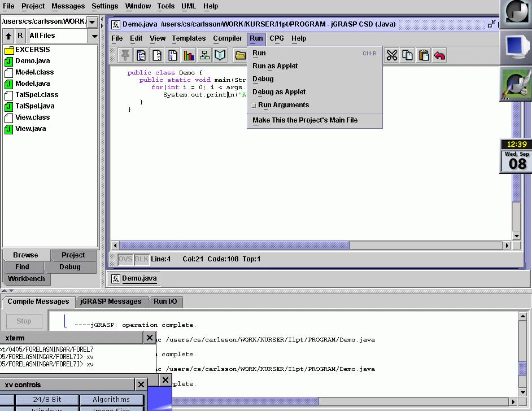
Task: Open the Templates menu
Action: (189, 38)
